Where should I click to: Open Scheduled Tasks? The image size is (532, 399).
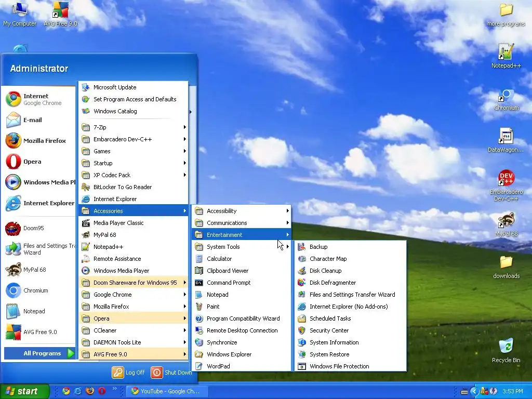pyautogui.click(x=350, y=318)
